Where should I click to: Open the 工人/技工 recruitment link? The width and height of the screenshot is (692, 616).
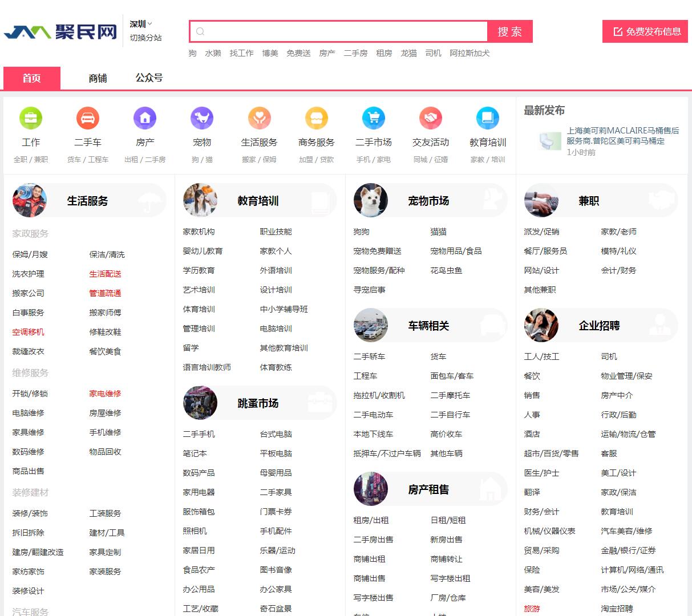pyautogui.click(x=541, y=356)
